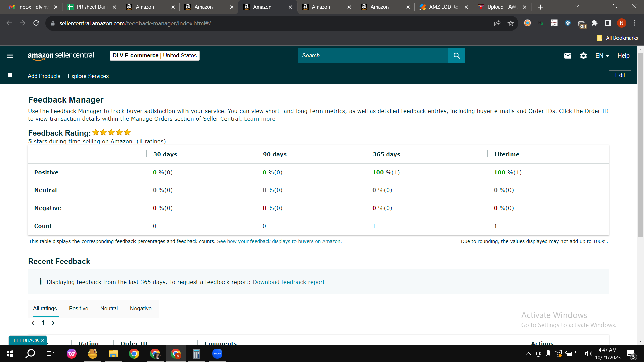Switch to the Inbox Gmail browser tab
Screen dimensions: 644x362
point(33,7)
